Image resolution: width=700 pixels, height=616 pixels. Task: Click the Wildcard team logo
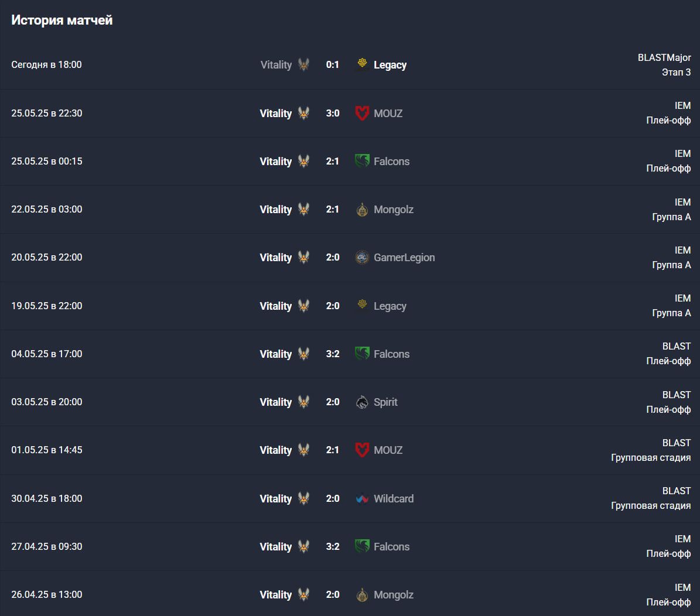click(362, 498)
